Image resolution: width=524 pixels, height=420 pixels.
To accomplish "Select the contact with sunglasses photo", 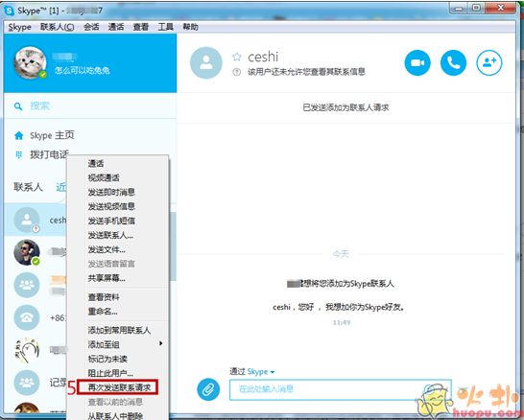I will coord(27,252).
